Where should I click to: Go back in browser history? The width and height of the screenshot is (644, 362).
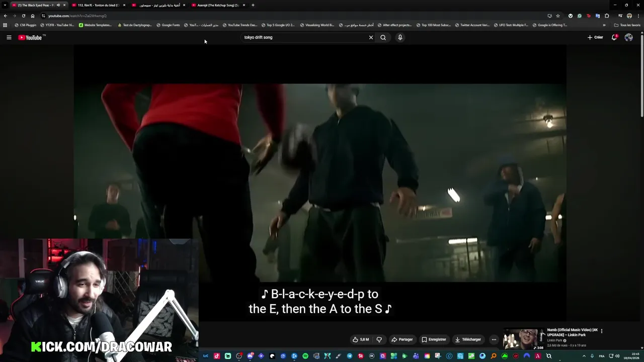(6, 16)
